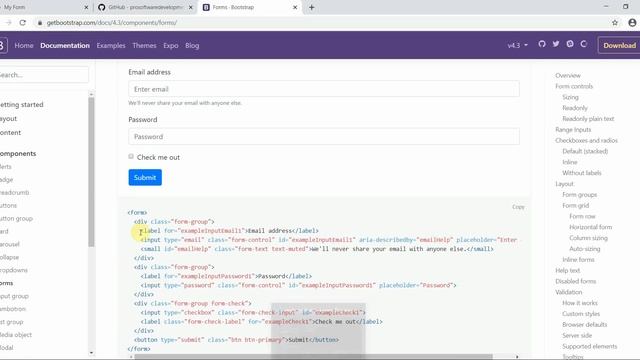
Task: Open Dropdowns in the sidebar
Action: coord(14,270)
